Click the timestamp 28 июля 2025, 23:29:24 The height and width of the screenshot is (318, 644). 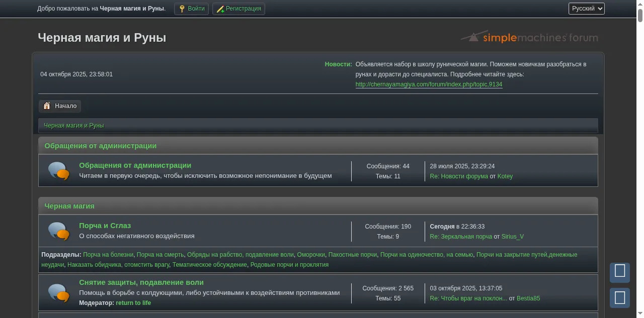pyautogui.click(x=462, y=166)
